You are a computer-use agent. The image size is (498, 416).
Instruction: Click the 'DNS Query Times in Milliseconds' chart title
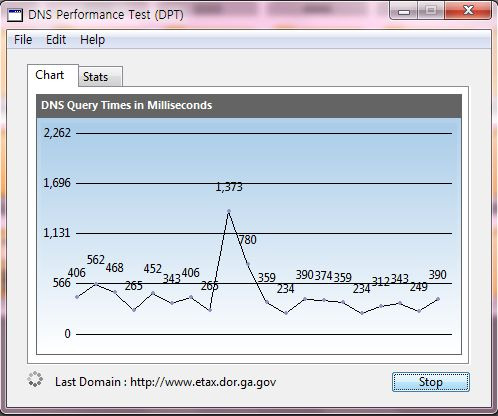(127, 105)
